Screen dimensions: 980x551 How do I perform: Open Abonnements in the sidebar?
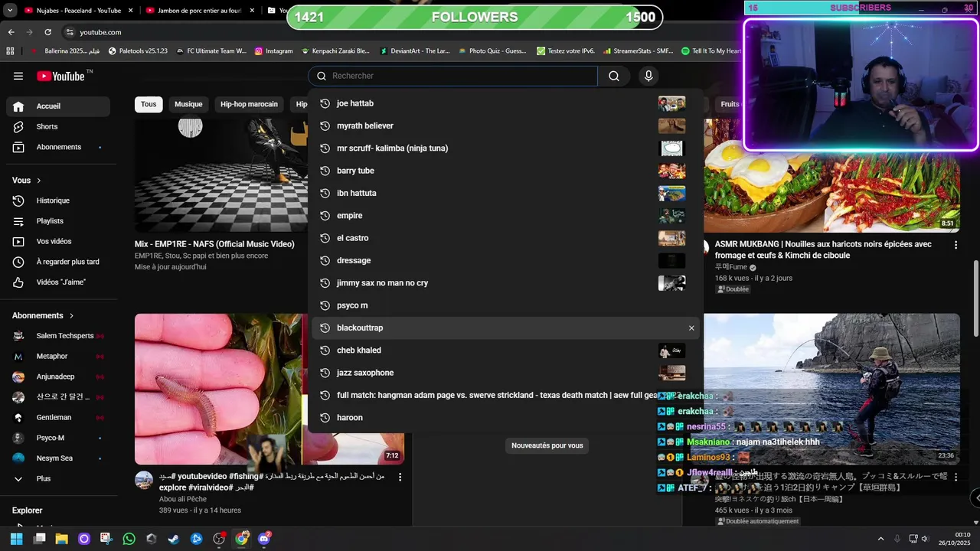click(58, 147)
